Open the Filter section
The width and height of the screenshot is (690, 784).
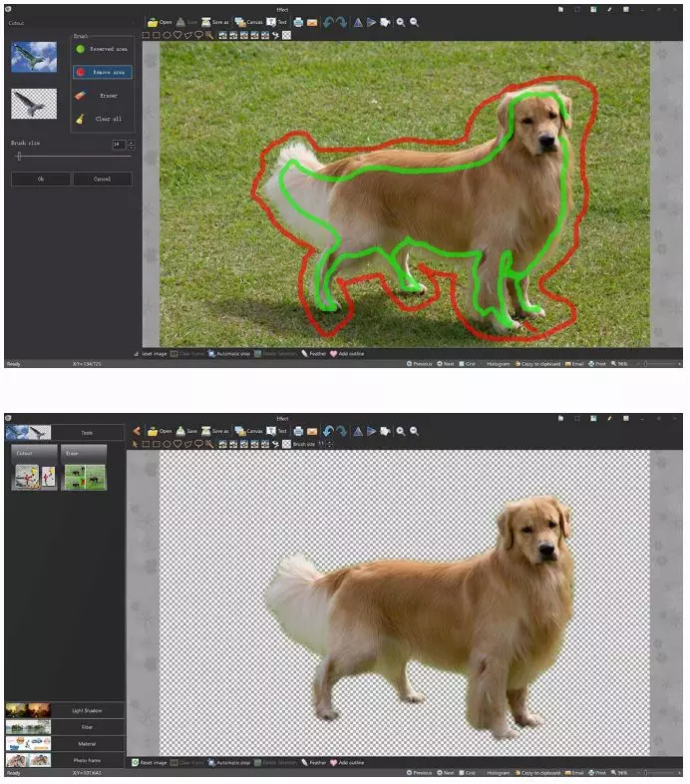(65, 727)
